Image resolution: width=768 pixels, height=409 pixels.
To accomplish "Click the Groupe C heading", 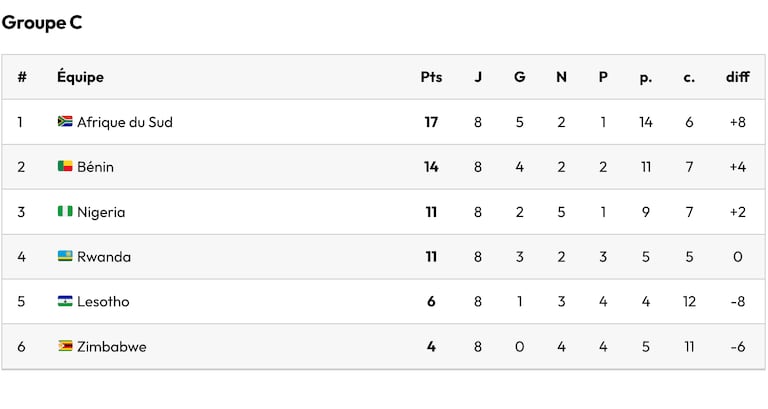I will [42, 23].
